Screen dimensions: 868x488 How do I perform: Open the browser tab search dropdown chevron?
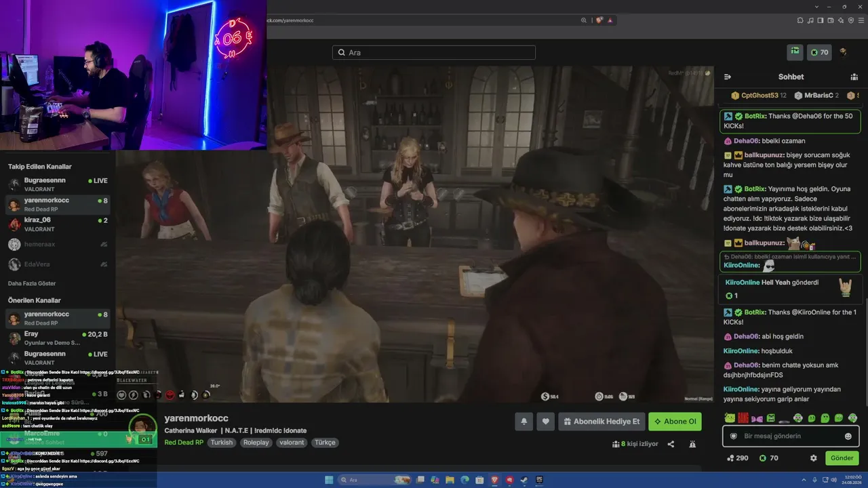coord(816,7)
